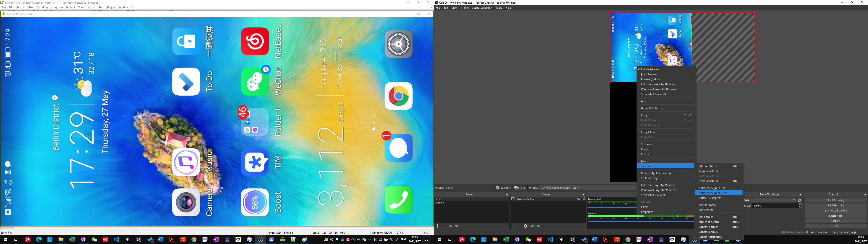
Task: Add a source with the Sources plus icon
Action: tap(514, 226)
